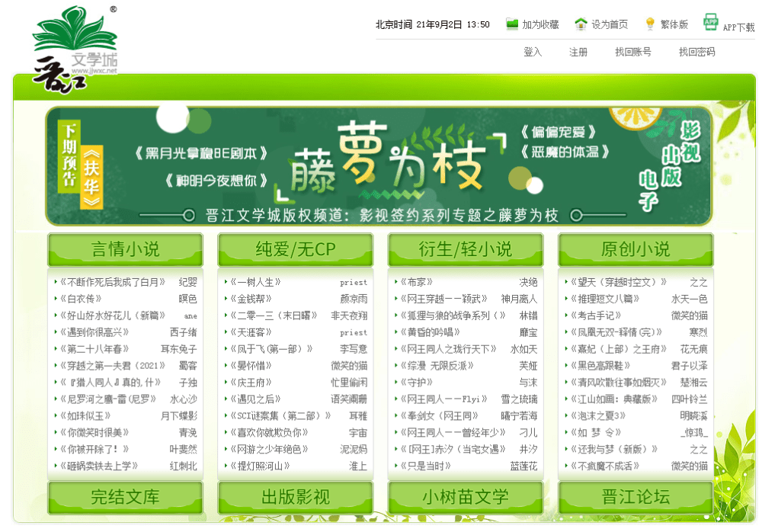Open novel 《天涯客》
The height and width of the screenshot is (532, 762).
click(251, 332)
